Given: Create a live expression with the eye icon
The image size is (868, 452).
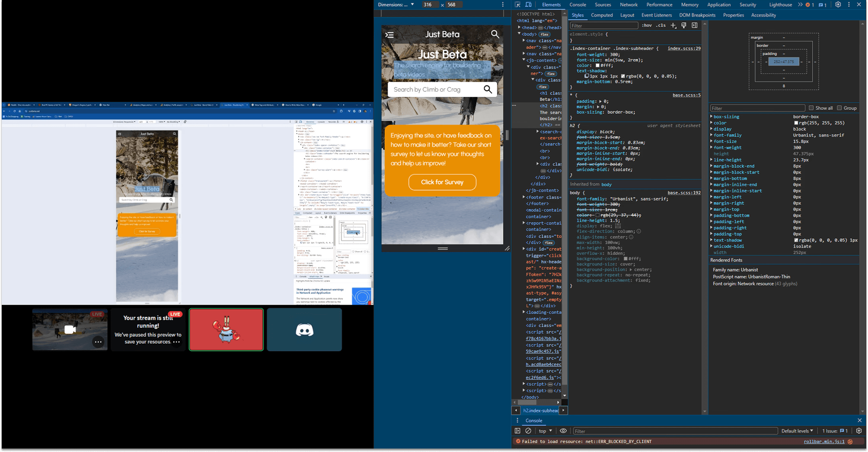Looking at the screenshot, I should [x=563, y=431].
